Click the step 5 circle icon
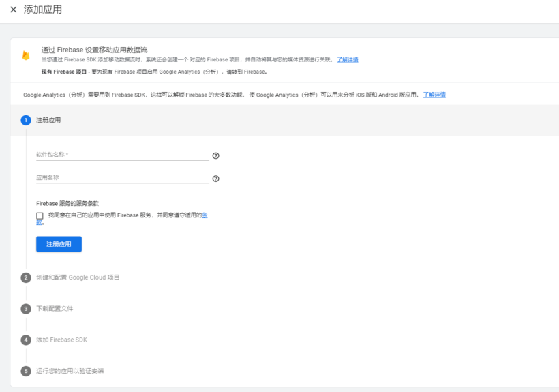The image size is (559, 392). (26, 371)
